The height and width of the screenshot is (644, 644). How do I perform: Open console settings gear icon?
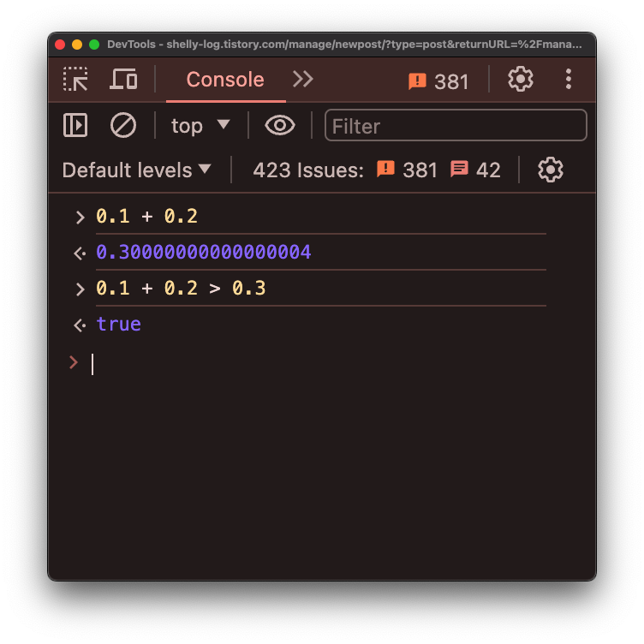coord(551,170)
